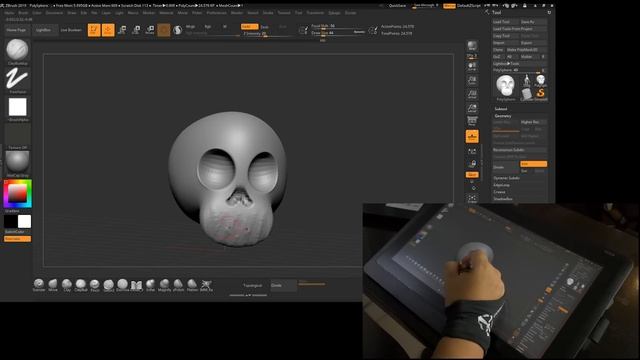Select the Flatten brush at bottom shelf

point(192,284)
